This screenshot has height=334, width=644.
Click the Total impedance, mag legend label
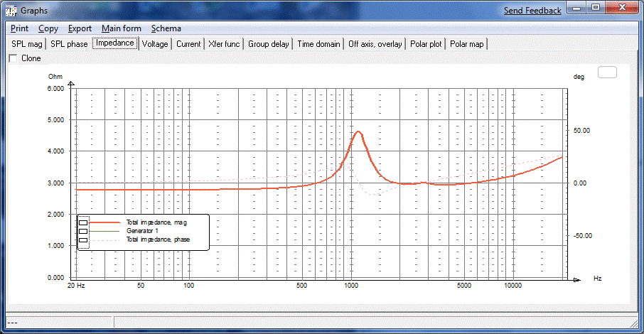point(156,222)
